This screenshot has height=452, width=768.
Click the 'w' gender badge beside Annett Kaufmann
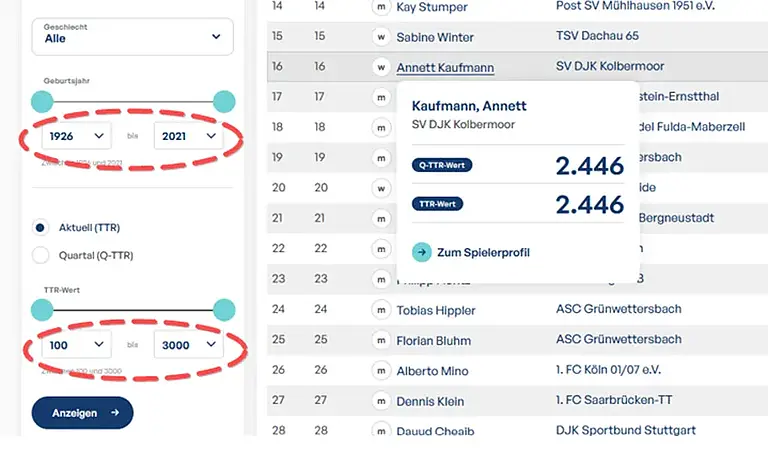[381, 67]
